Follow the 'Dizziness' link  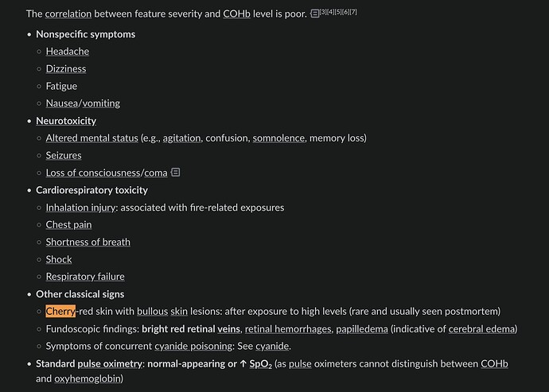pyautogui.click(x=66, y=68)
